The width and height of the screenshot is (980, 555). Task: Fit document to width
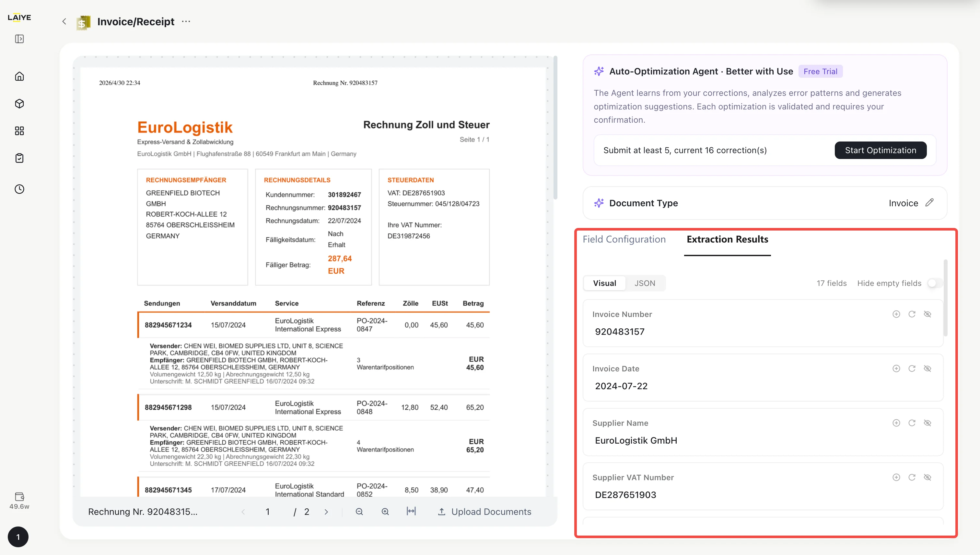(411, 511)
